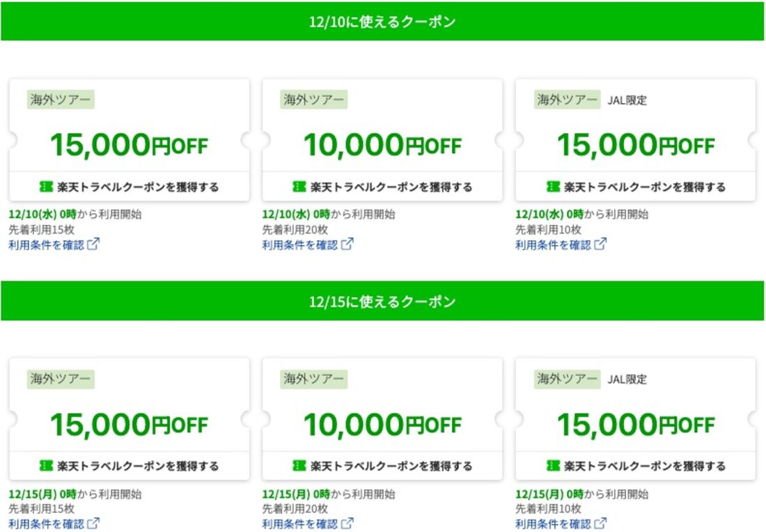Image resolution: width=766 pixels, height=532 pixels.
Task: Acquire the 12/10 15,000円OFF overseas tour coupon
Action: (x=129, y=187)
